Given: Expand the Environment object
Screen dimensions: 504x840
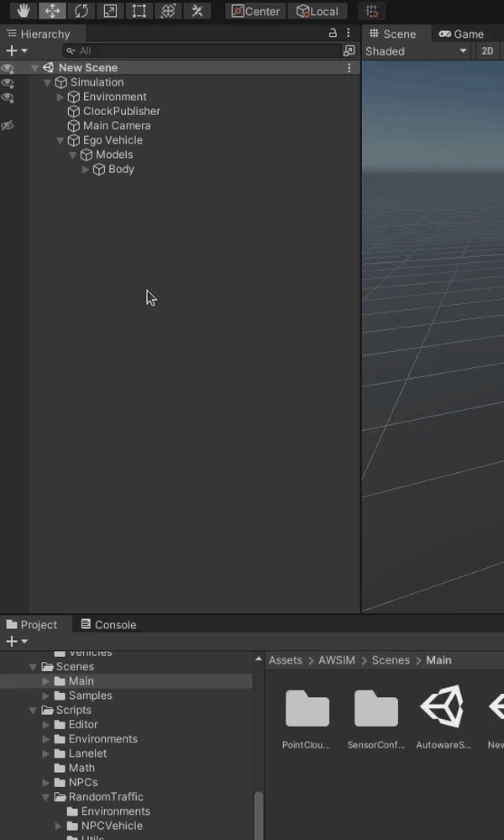Looking at the screenshot, I should tap(60, 97).
